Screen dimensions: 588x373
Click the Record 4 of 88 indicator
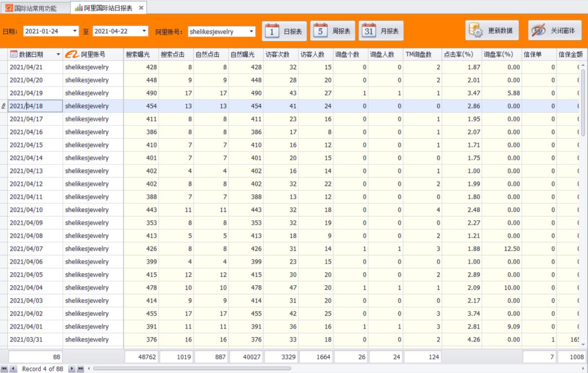(x=42, y=369)
